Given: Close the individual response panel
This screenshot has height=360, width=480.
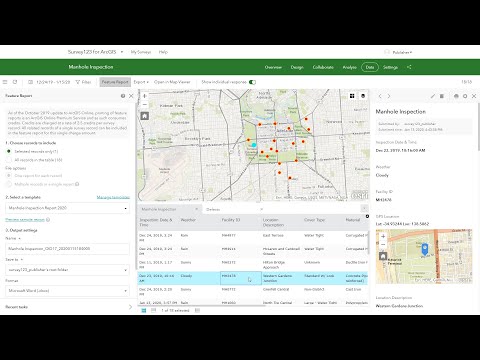Looking at the screenshot, I should point(474,96).
